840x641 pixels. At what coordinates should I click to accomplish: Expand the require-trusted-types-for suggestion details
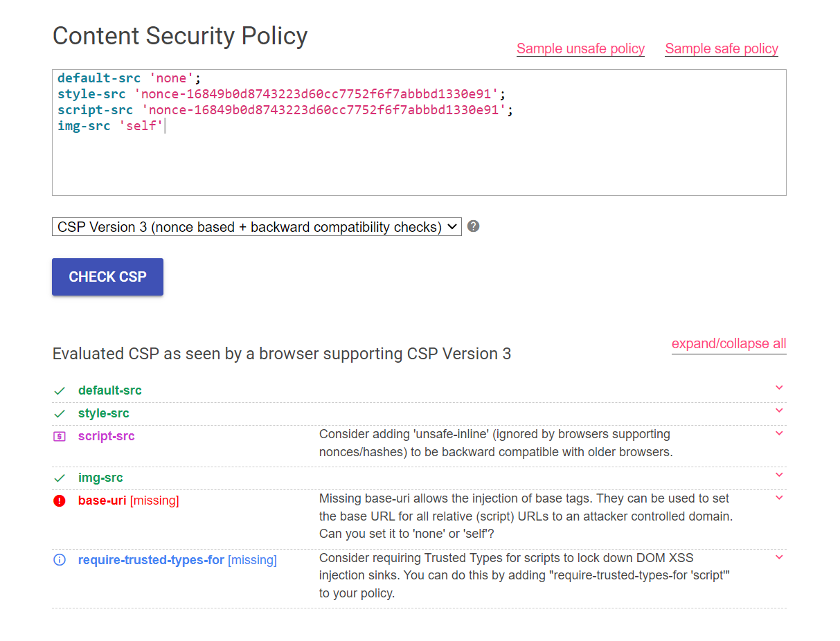tap(779, 557)
